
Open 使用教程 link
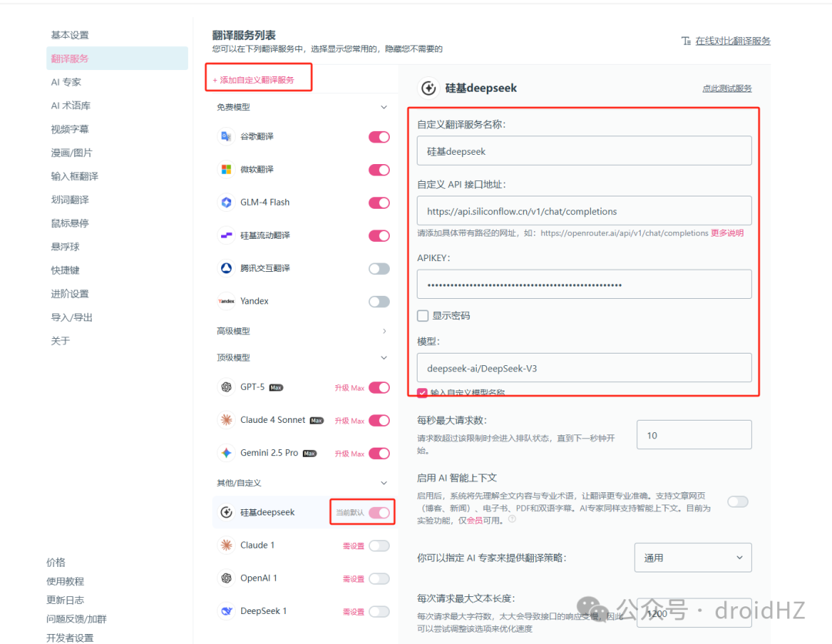pos(65,581)
